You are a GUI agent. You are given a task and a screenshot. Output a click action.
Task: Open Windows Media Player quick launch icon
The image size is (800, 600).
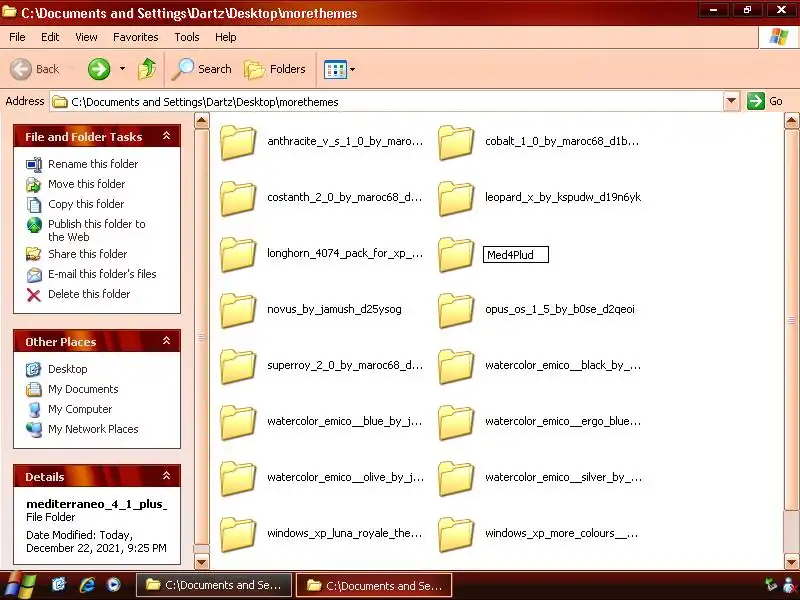[114, 585]
